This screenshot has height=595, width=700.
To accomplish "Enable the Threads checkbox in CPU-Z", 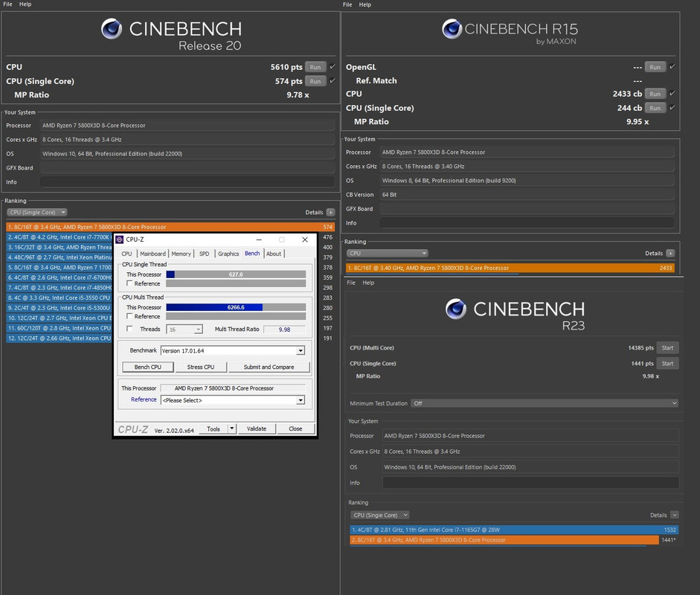I will click(129, 329).
